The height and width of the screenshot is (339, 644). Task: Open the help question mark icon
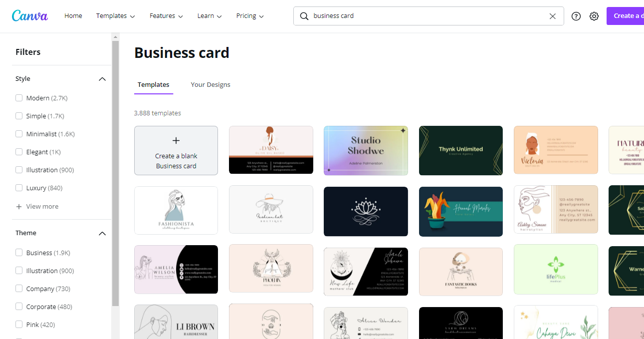576,16
